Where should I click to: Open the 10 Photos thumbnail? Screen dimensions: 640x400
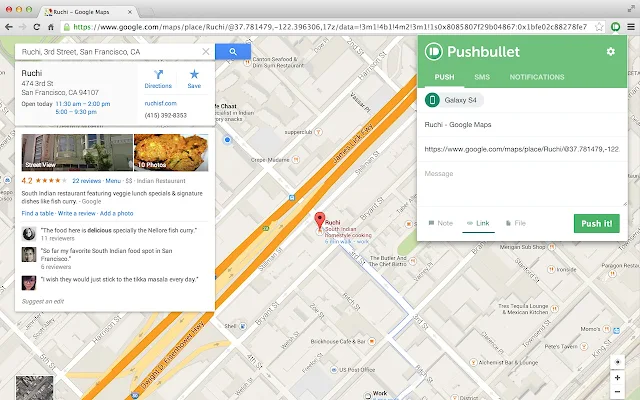171,152
